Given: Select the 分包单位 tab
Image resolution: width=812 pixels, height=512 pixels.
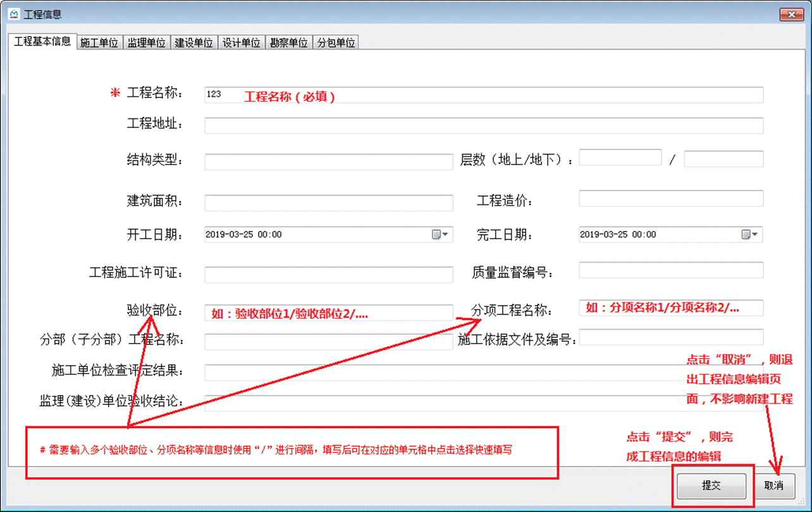Looking at the screenshot, I should point(336,42).
